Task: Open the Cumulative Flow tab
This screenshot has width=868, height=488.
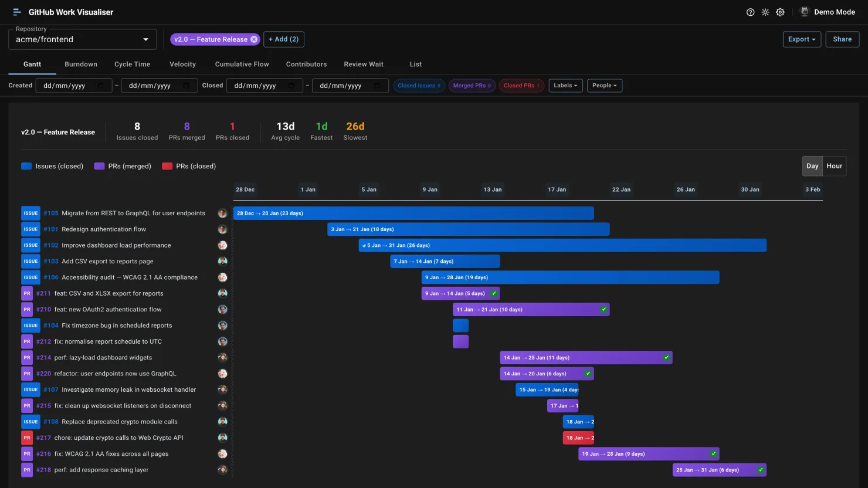Action: (x=242, y=64)
